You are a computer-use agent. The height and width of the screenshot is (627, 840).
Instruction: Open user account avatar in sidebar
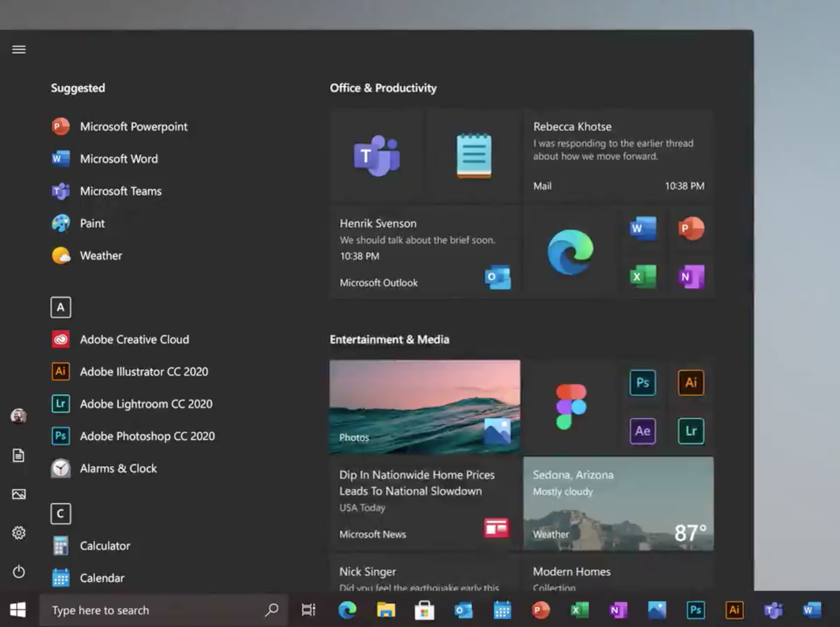19,416
